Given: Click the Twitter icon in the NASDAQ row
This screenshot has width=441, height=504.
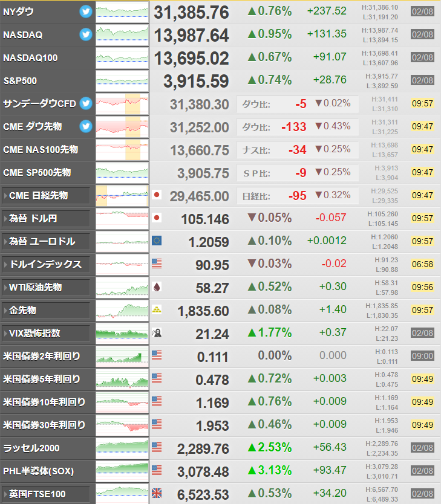Looking at the screenshot, I should [85, 34].
